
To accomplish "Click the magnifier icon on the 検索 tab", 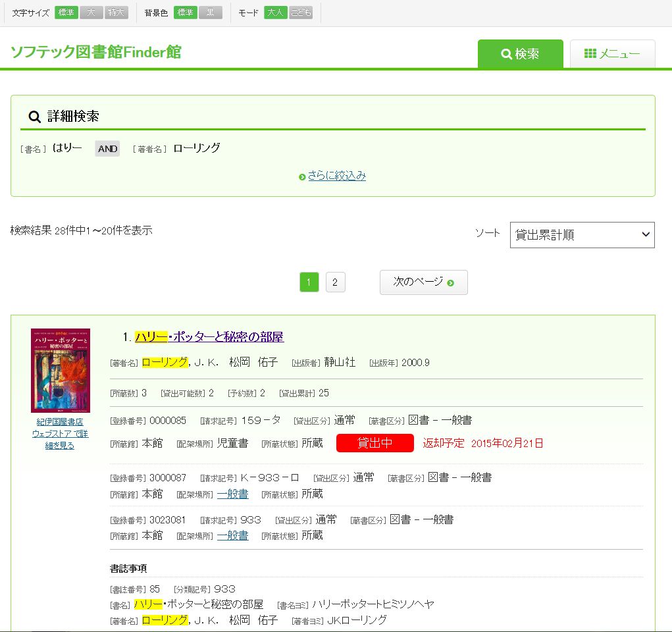I will (506, 54).
